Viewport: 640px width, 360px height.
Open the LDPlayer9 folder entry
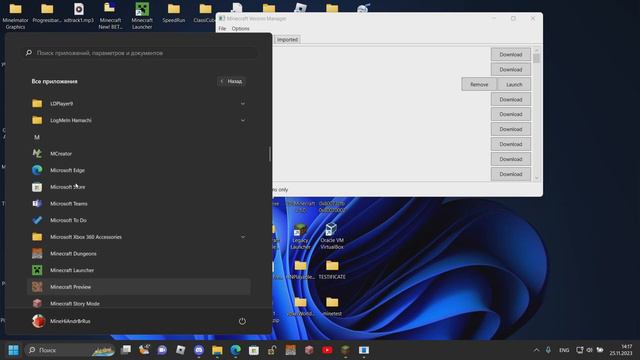point(139,104)
